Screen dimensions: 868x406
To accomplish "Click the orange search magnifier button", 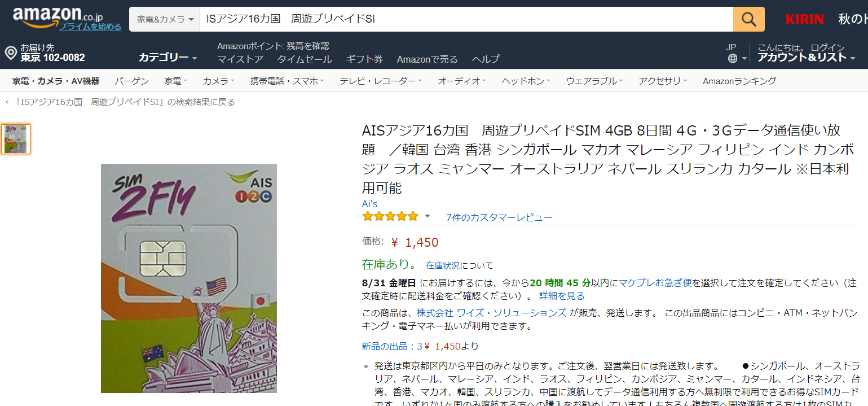I will click(748, 19).
